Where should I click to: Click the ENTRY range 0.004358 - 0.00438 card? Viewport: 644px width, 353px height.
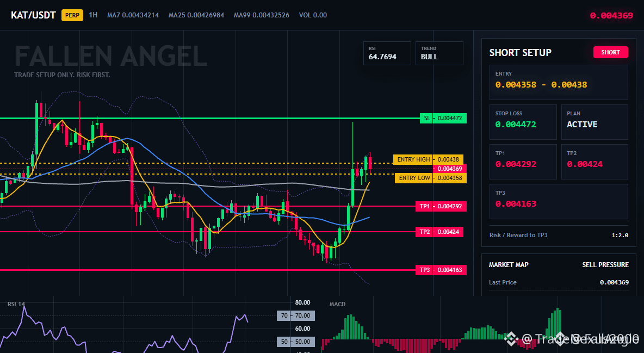[x=559, y=82]
